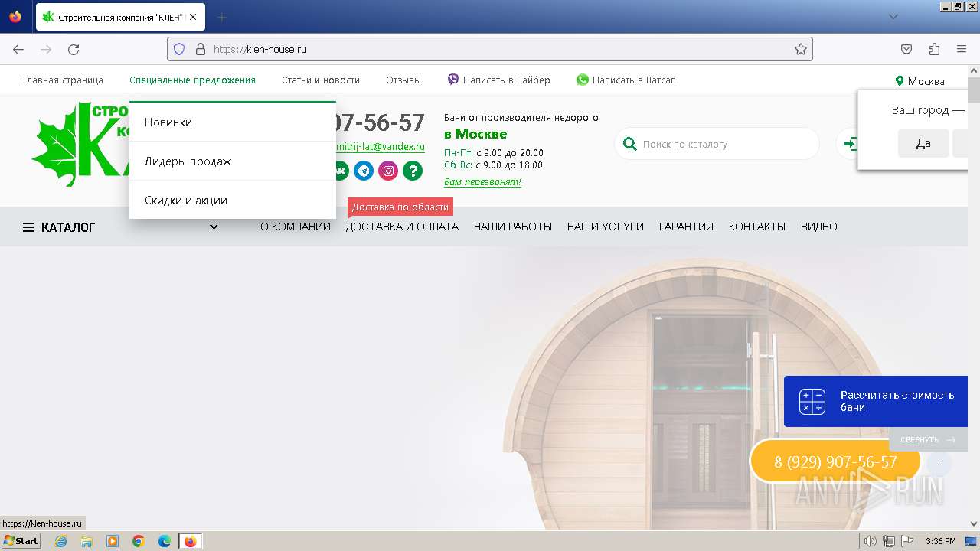Close the КЛЕН company tab
Viewport: 980px width, 551px height.
[192, 17]
